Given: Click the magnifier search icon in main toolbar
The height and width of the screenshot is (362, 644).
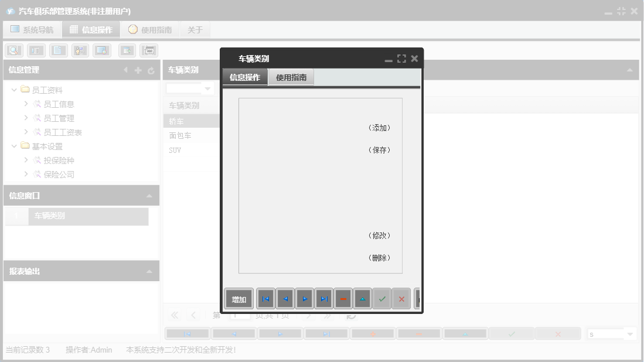Looking at the screenshot, I should (x=14, y=50).
